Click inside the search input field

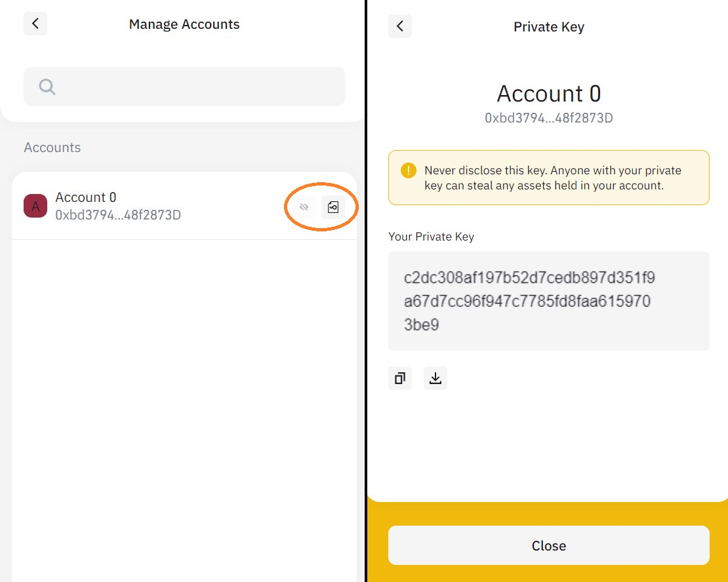pyautogui.click(x=184, y=86)
